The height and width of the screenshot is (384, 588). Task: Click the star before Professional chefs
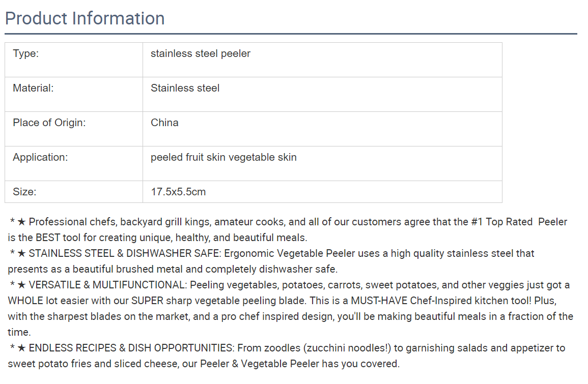pyautogui.click(x=21, y=222)
